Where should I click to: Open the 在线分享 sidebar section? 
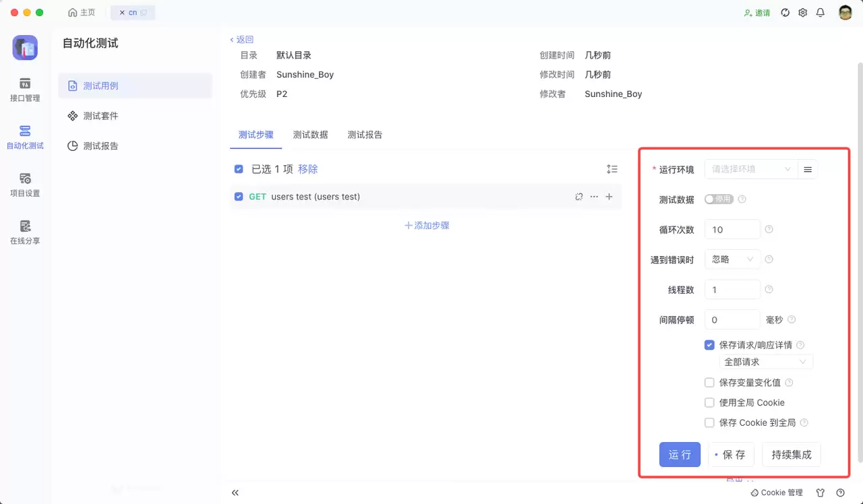(x=25, y=232)
